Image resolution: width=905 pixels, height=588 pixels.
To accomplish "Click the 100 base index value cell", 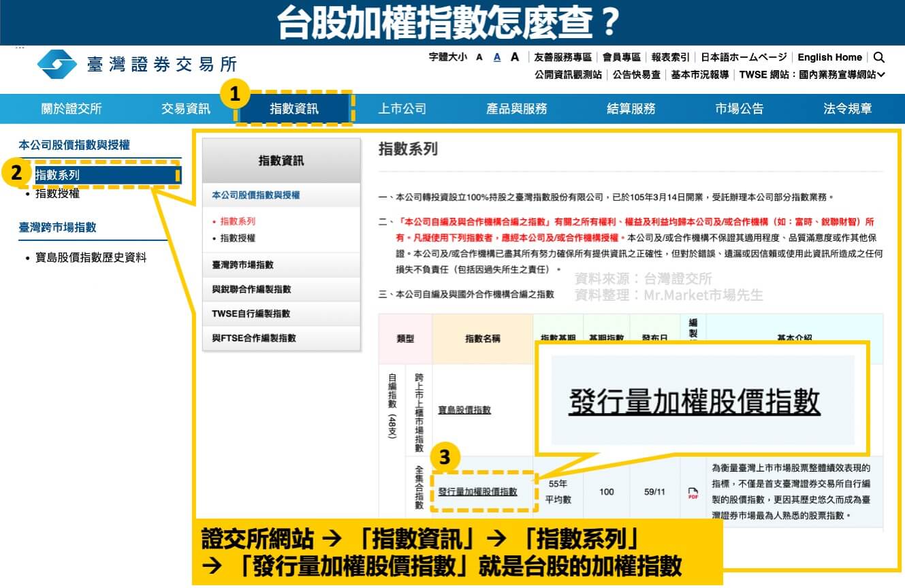I will pyautogui.click(x=607, y=492).
